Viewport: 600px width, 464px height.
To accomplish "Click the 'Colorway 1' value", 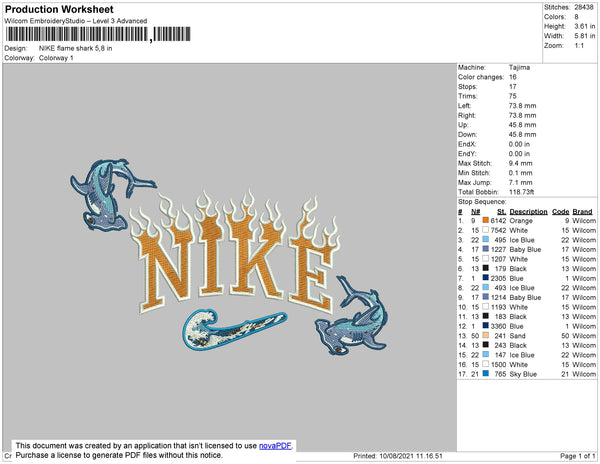I will click(x=56, y=58).
